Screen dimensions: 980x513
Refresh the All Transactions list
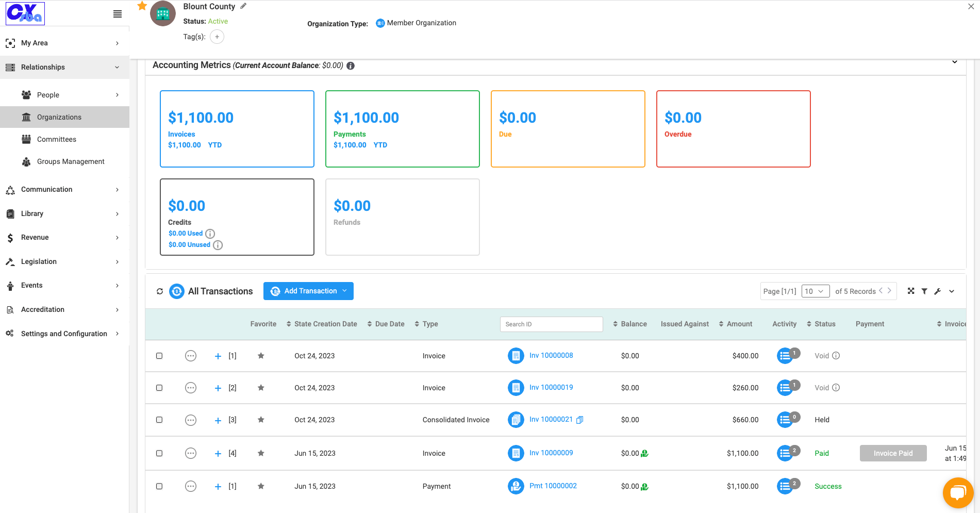(160, 291)
